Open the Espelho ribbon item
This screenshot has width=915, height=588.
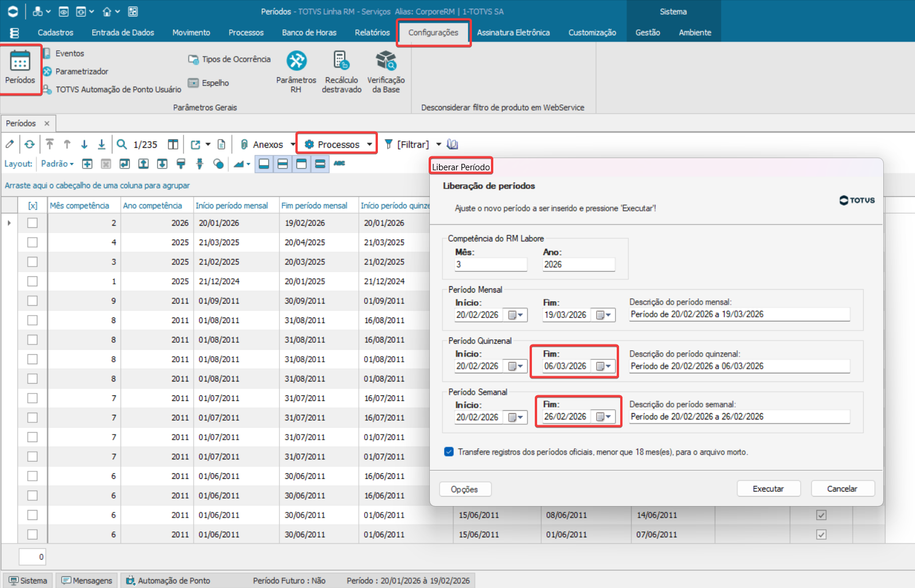(208, 83)
